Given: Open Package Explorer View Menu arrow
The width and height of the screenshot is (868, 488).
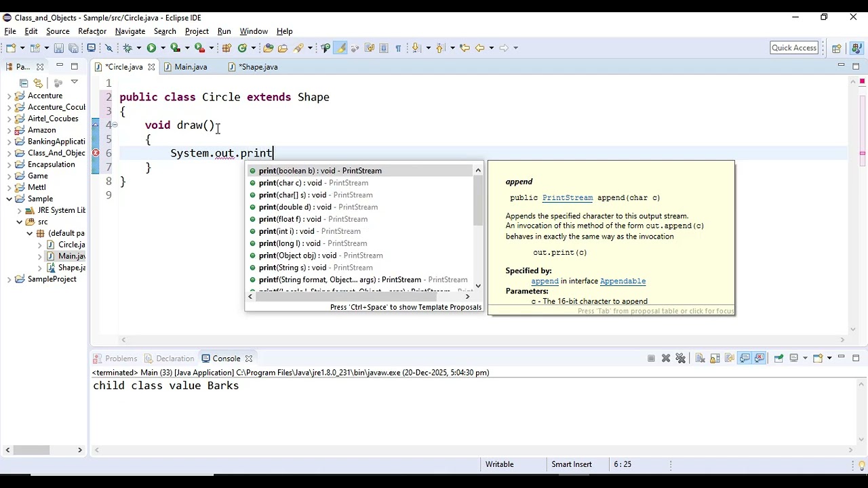Looking at the screenshot, I should click(x=75, y=82).
